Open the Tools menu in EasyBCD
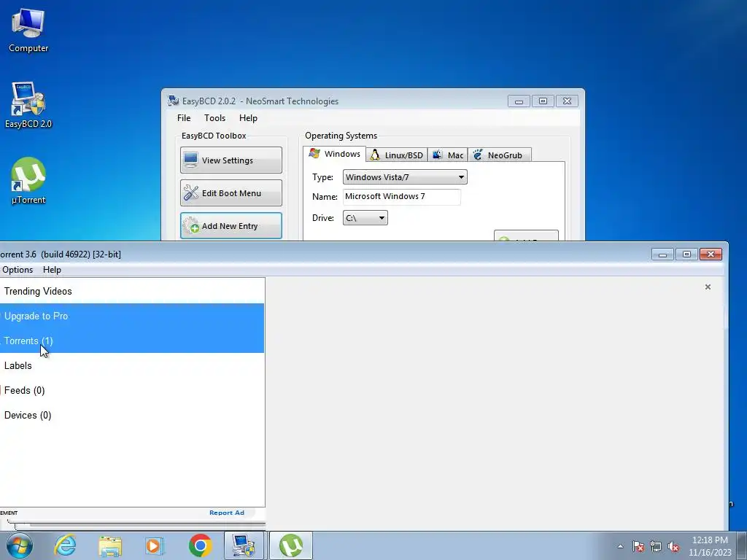This screenshot has height=560, width=747. click(x=215, y=118)
